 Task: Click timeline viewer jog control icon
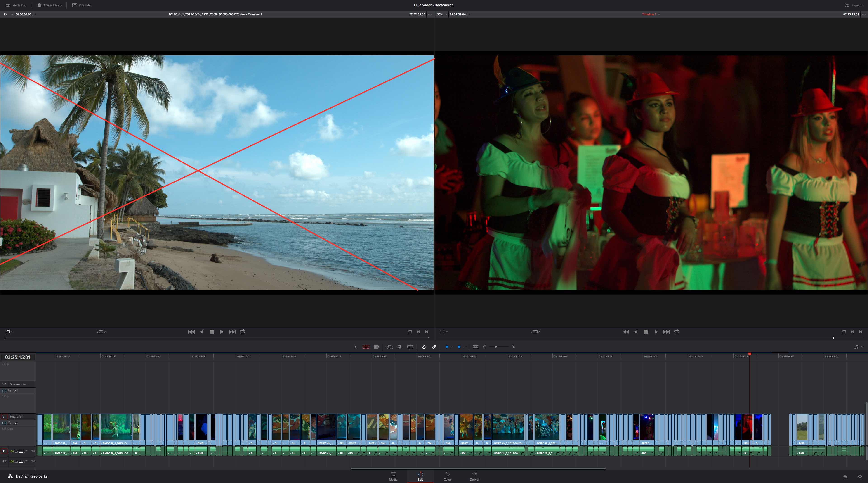535,332
